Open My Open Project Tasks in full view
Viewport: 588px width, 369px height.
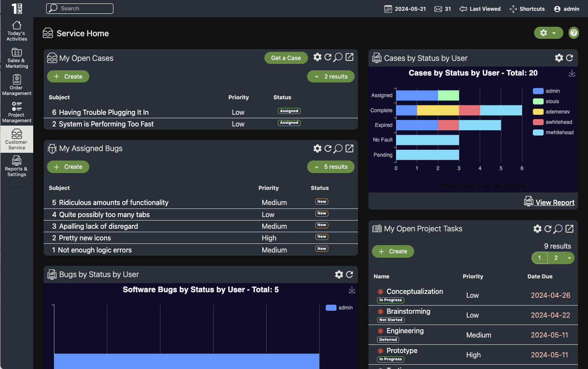coord(569,229)
